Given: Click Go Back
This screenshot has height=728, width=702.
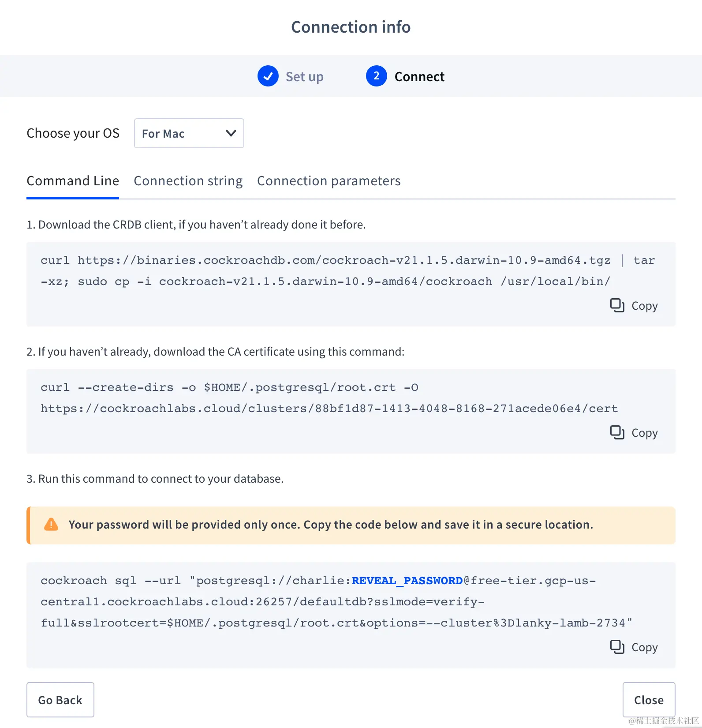Looking at the screenshot, I should 60,700.
